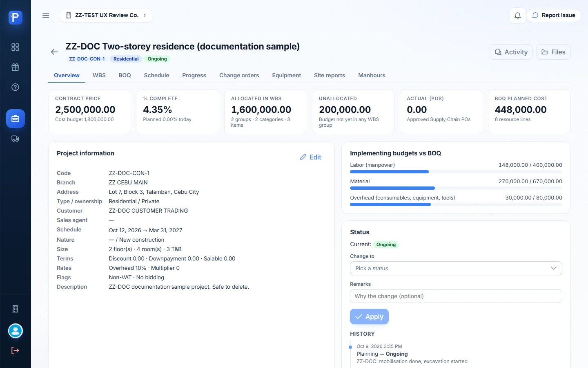The image size is (588, 368).
Task: Open the dashboard grid icon in sidebar
Action: tap(16, 47)
